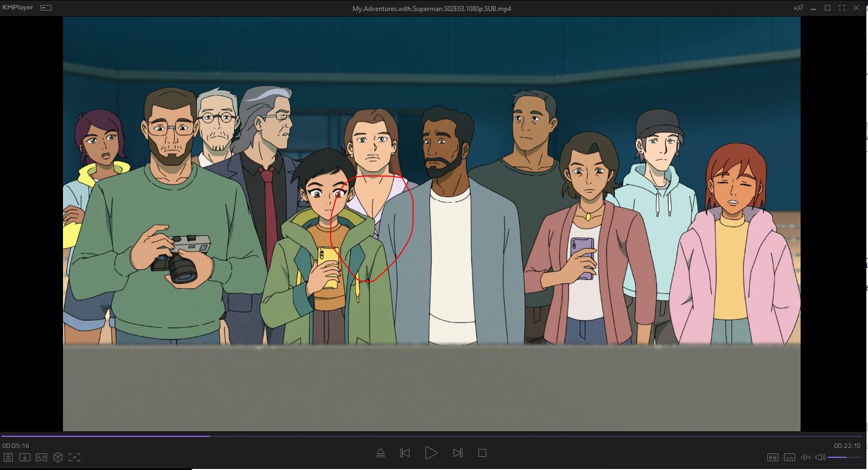Enable VR mode with goggles icon
Viewport: 868px width, 470px height.
click(41, 457)
